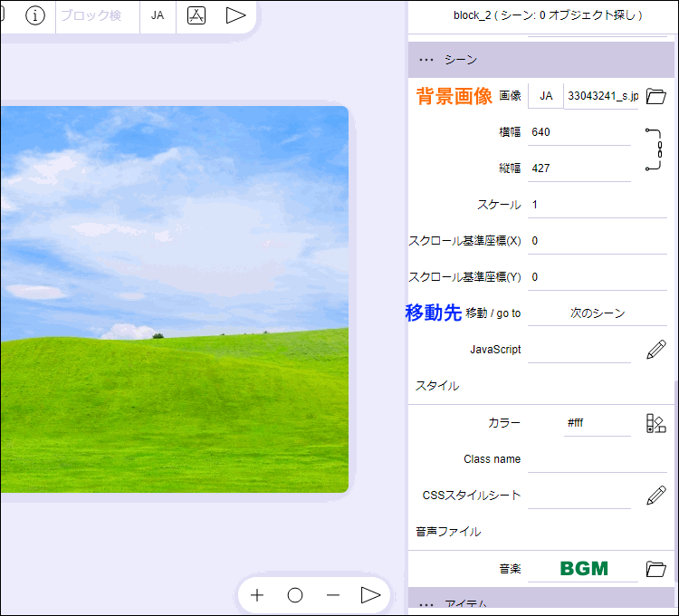Zoom in with the plus button

(257, 595)
